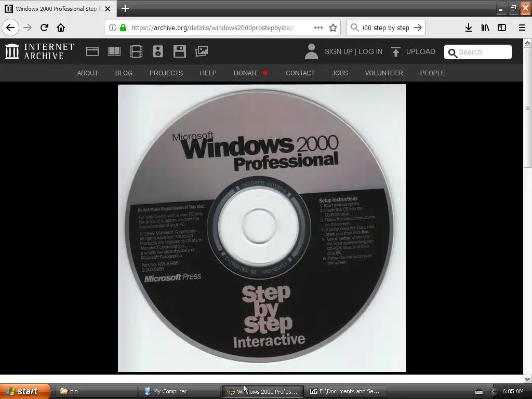Click the scrollbar down arrow
The height and width of the screenshot is (399, 532).
click(528, 379)
